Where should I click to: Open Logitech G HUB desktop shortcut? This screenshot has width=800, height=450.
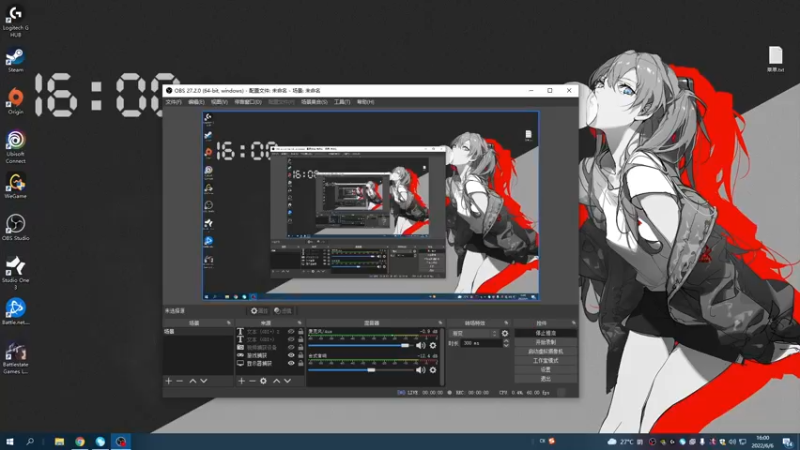[15, 20]
